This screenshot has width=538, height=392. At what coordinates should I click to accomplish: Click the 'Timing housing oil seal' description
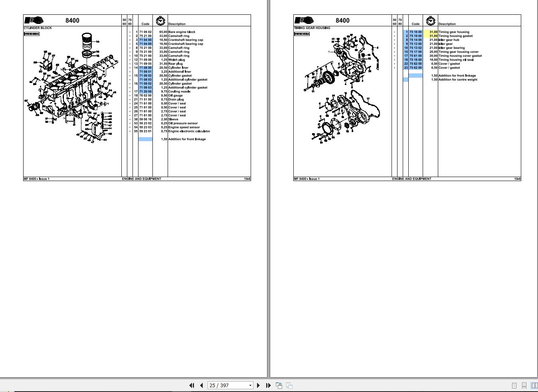456,60
